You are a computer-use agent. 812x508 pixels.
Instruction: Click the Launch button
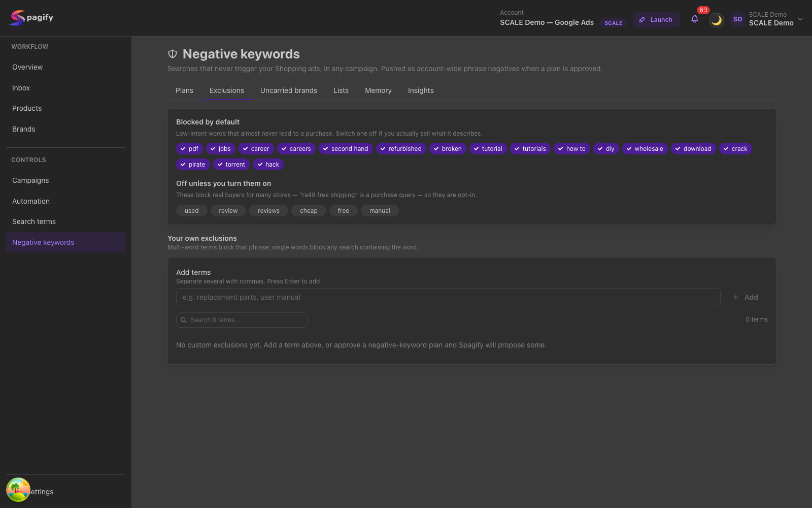tap(656, 20)
